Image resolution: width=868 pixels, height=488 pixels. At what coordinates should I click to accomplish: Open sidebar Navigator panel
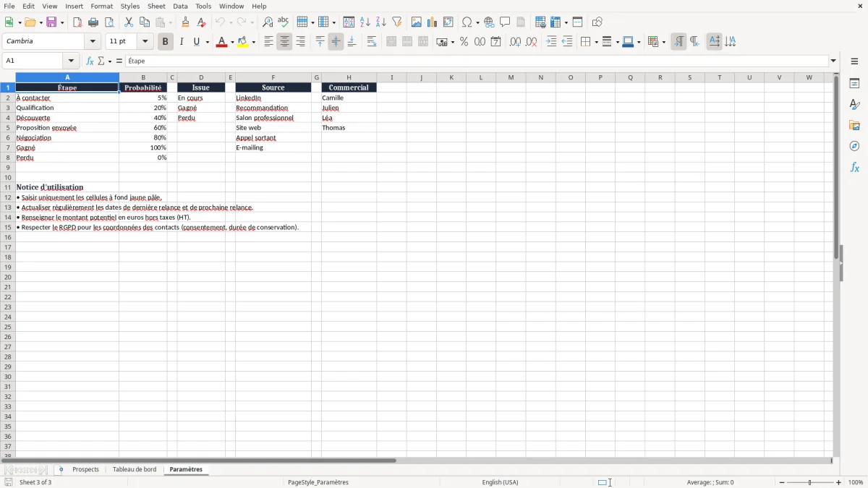(854, 147)
